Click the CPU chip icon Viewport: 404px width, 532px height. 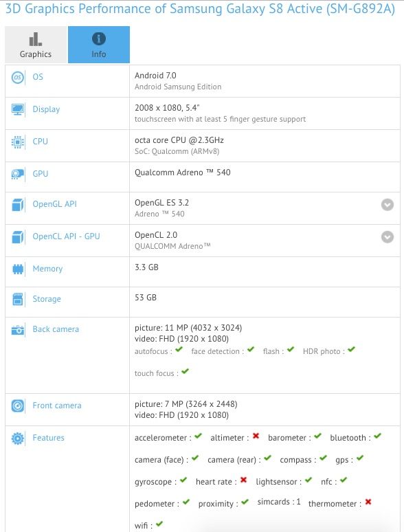coord(18,142)
